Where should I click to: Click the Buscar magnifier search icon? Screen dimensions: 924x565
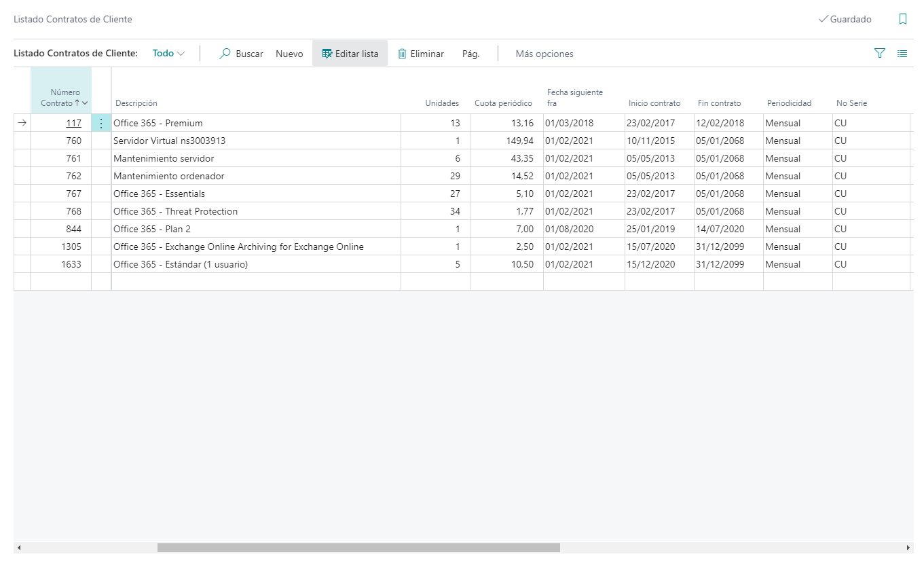click(225, 54)
